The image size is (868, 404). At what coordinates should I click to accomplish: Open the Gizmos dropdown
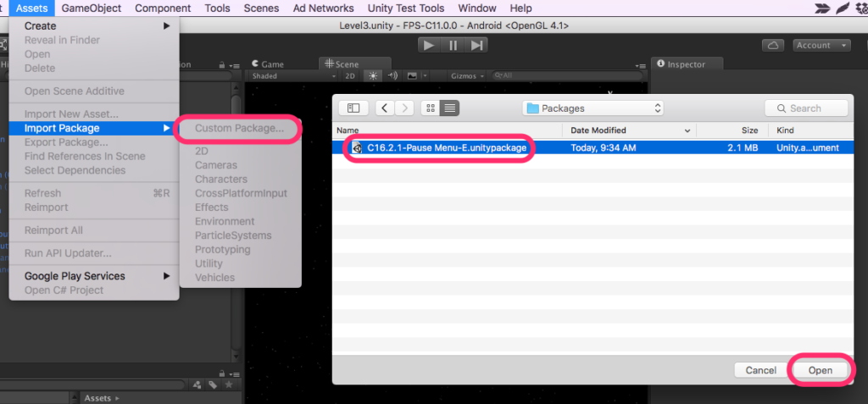pos(468,76)
